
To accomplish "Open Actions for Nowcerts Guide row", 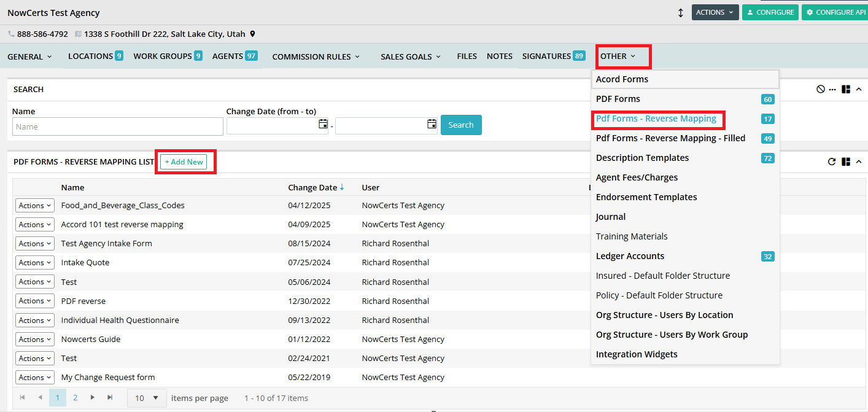I will click(35, 340).
